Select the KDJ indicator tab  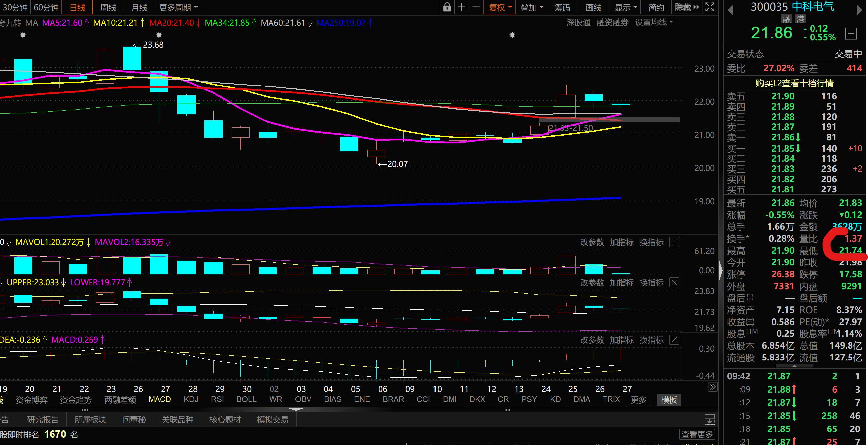(191, 399)
